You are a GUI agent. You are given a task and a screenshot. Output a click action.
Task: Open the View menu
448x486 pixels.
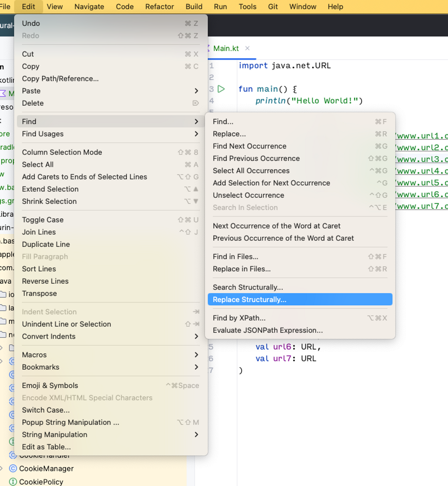coord(55,6)
